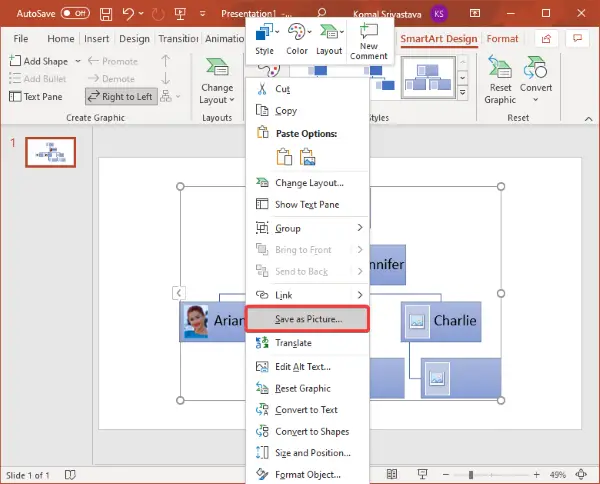Image resolution: width=600 pixels, height=484 pixels.
Task: Toggle the AutoSave switch
Action: click(x=75, y=13)
